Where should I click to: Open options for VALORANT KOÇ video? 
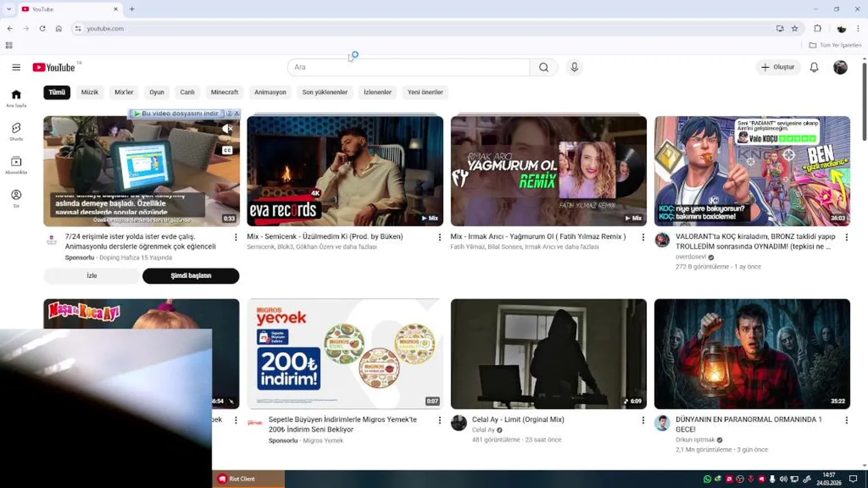click(x=846, y=237)
